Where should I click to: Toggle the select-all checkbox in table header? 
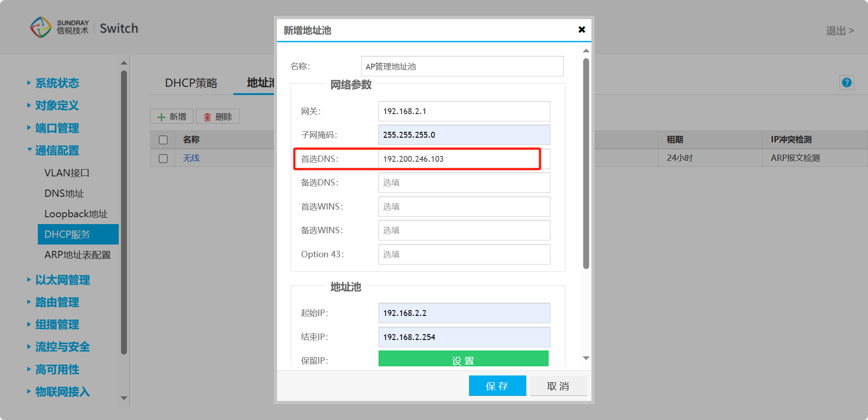[163, 140]
